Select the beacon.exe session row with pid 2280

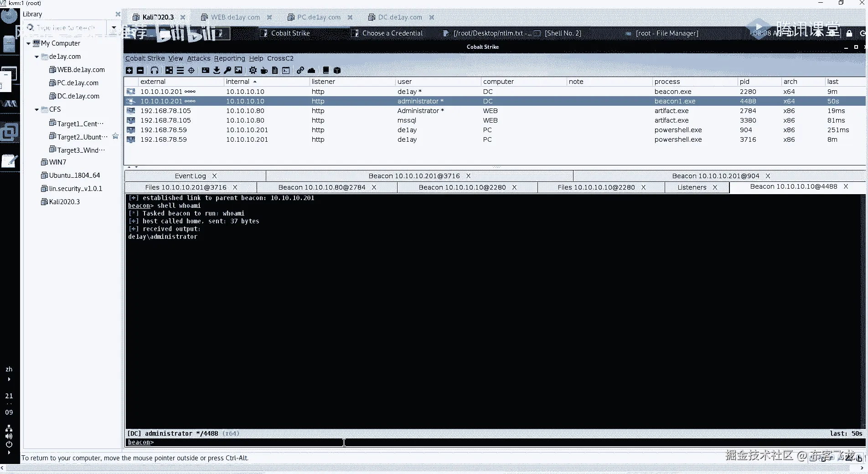tap(495, 92)
